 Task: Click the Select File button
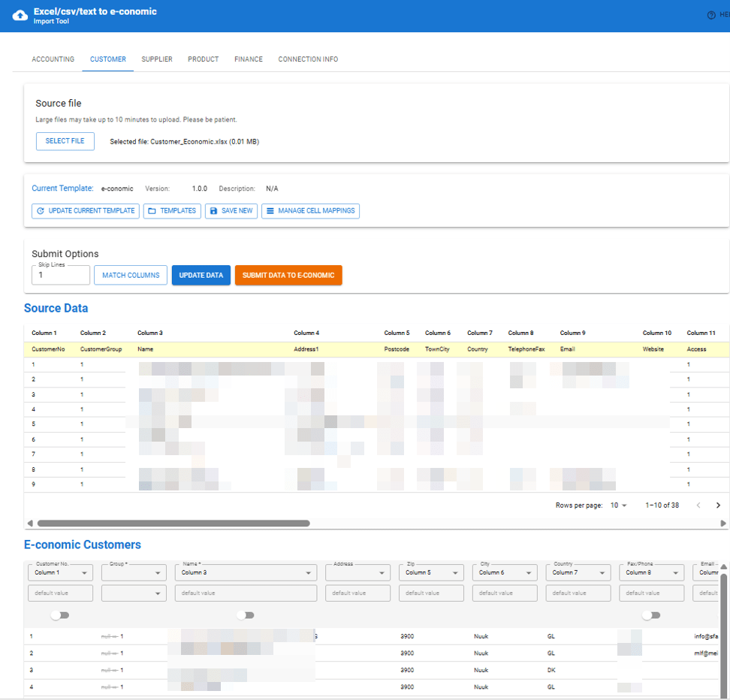tap(65, 141)
